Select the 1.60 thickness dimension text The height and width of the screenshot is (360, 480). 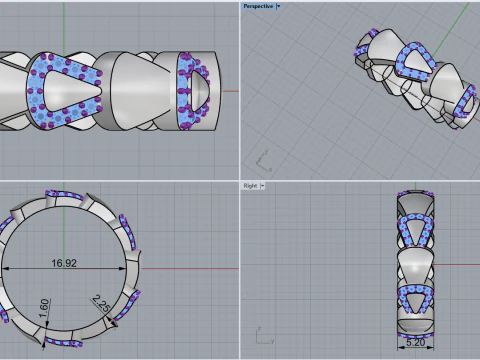point(44,309)
